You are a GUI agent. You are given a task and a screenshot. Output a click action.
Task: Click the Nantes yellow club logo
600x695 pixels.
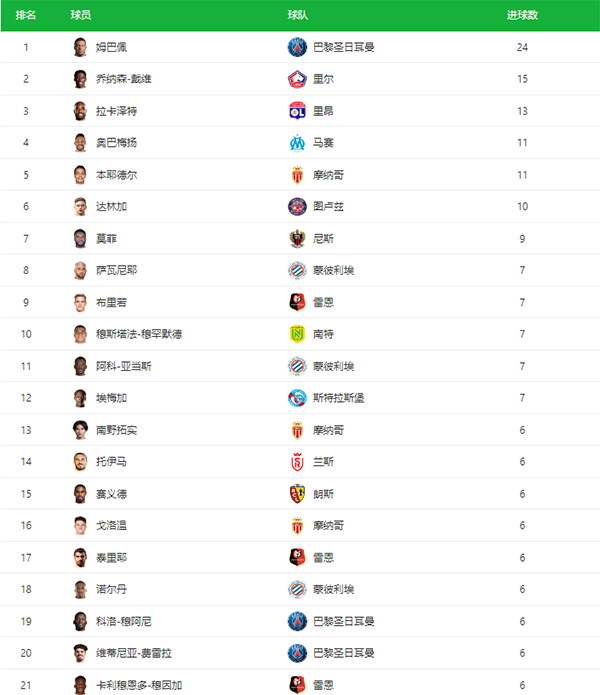click(x=297, y=334)
